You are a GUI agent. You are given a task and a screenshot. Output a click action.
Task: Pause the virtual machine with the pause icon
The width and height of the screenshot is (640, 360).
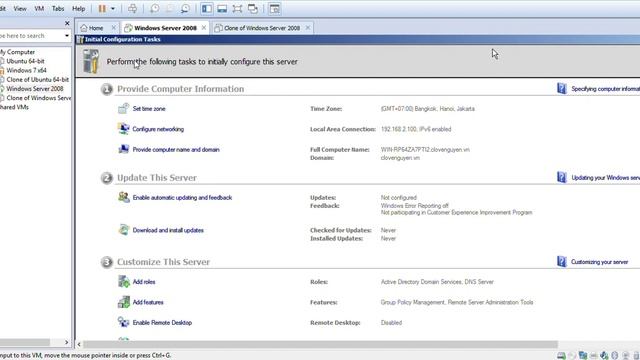pyautogui.click(x=102, y=9)
